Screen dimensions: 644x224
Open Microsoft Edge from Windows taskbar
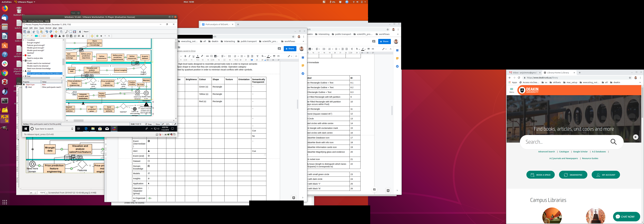[x=86, y=129]
